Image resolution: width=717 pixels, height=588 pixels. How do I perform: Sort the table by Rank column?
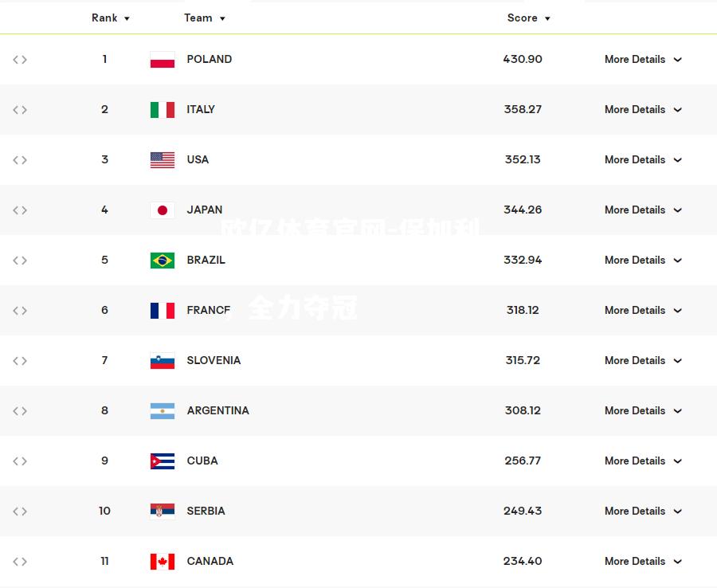[111, 18]
